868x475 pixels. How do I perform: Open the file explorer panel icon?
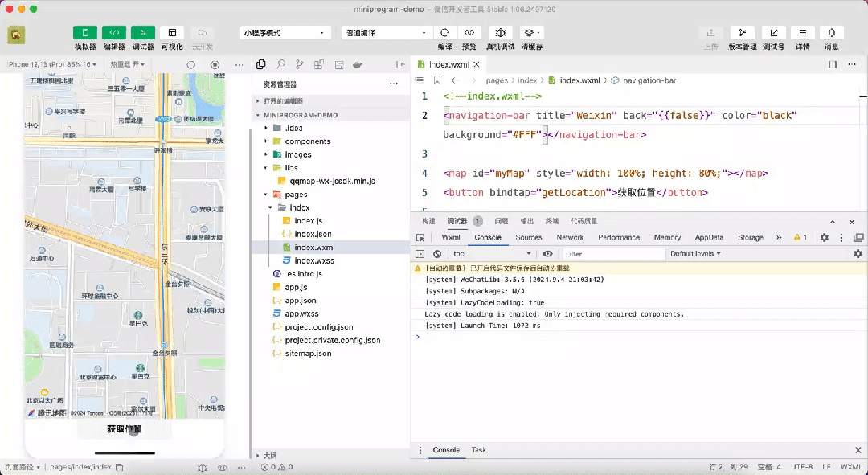[260, 65]
